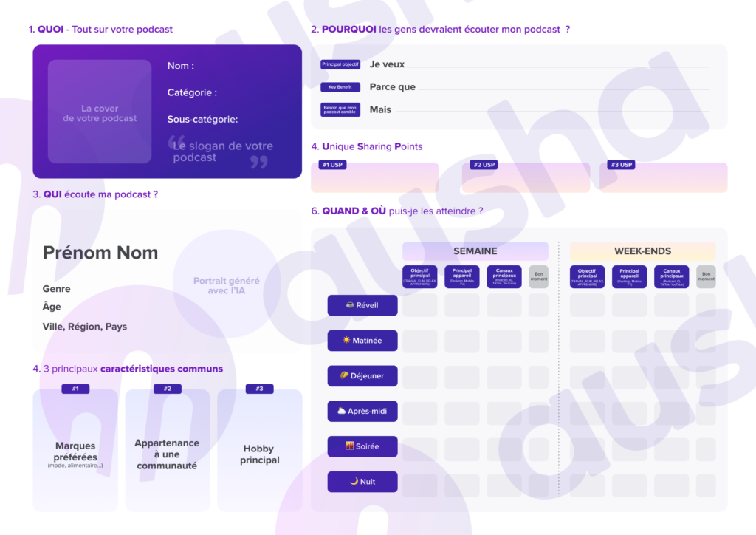Click the Âge label

click(52, 307)
